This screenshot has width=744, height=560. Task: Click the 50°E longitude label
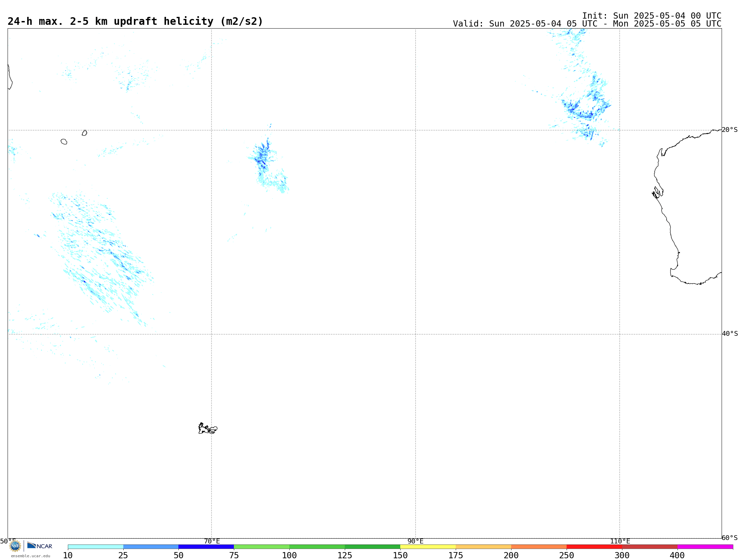pyautogui.click(x=8, y=541)
